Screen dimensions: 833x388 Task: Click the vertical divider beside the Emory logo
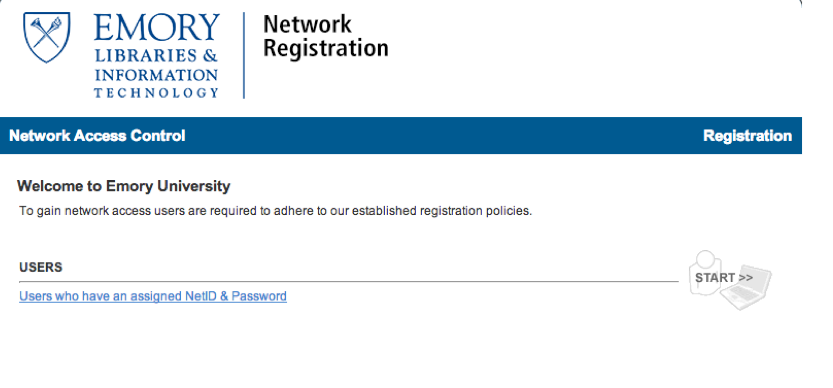244,55
